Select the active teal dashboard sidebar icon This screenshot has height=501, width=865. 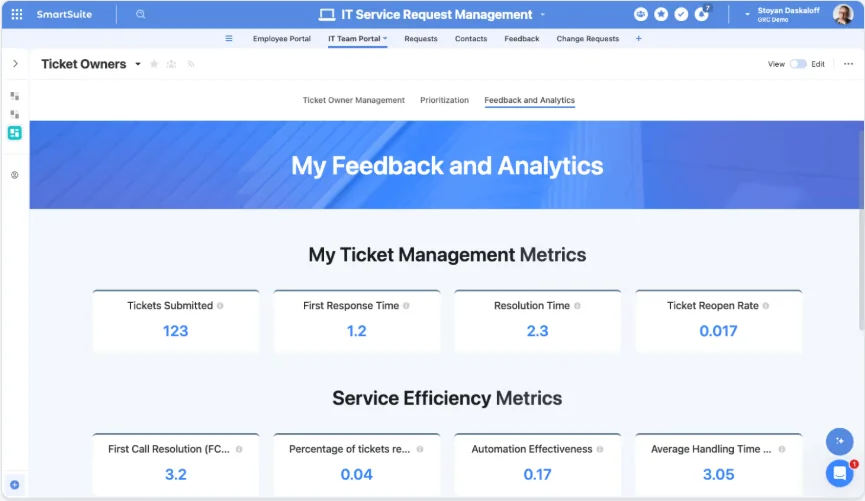click(x=15, y=133)
